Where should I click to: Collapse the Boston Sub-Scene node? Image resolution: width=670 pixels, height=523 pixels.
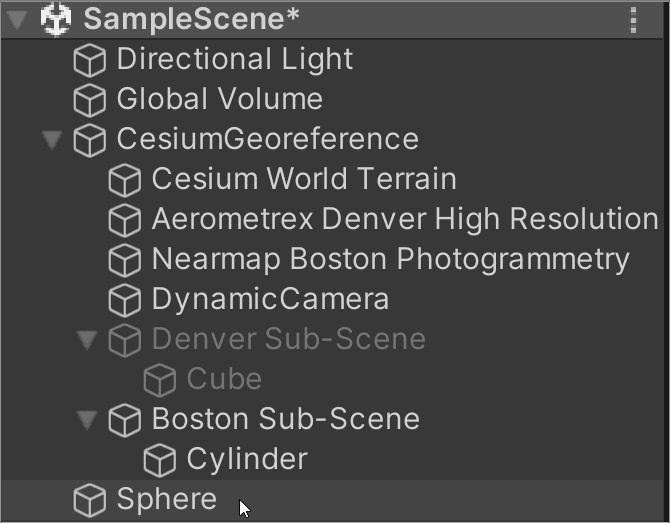click(87, 420)
